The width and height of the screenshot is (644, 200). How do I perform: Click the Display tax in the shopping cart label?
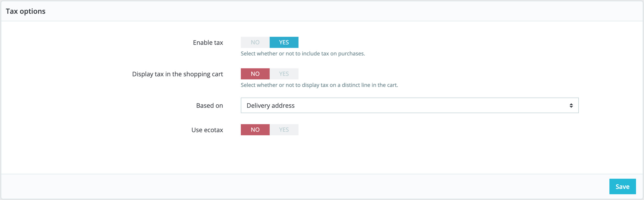coord(177,74)
